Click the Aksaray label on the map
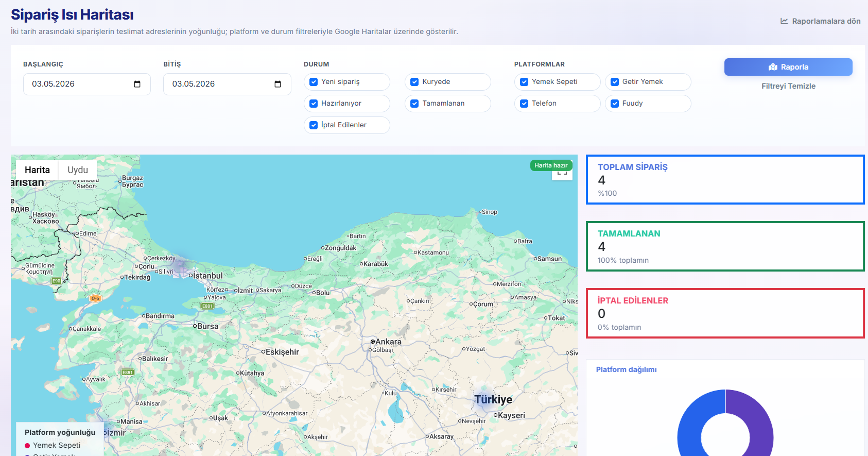The width and height of the screenshot is (868, 456). point(441,436)
